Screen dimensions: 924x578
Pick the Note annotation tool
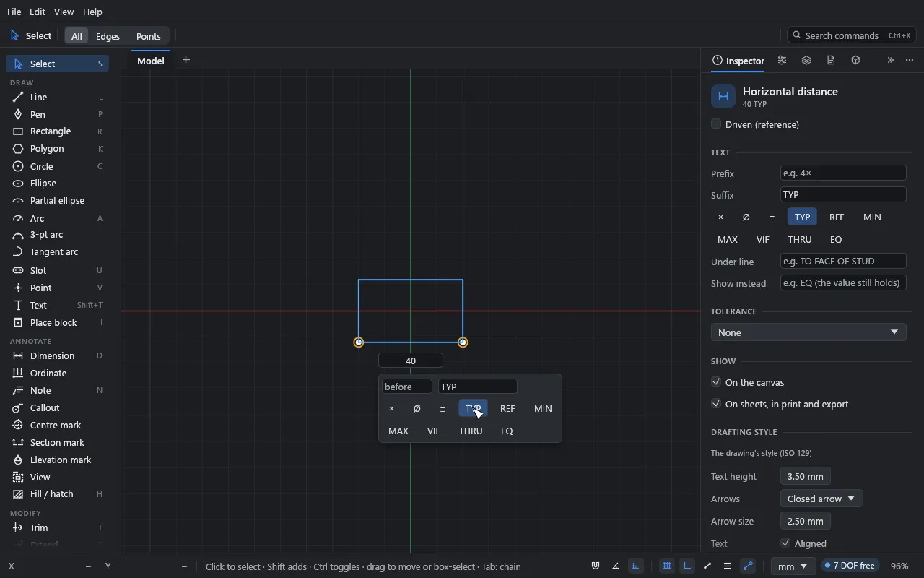coord(58,390)
